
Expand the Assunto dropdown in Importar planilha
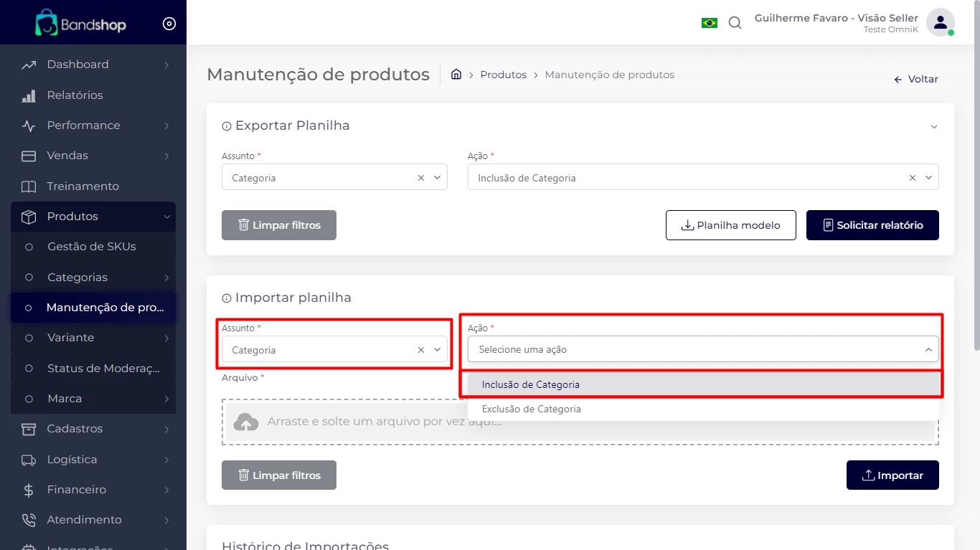coord(437,350)
